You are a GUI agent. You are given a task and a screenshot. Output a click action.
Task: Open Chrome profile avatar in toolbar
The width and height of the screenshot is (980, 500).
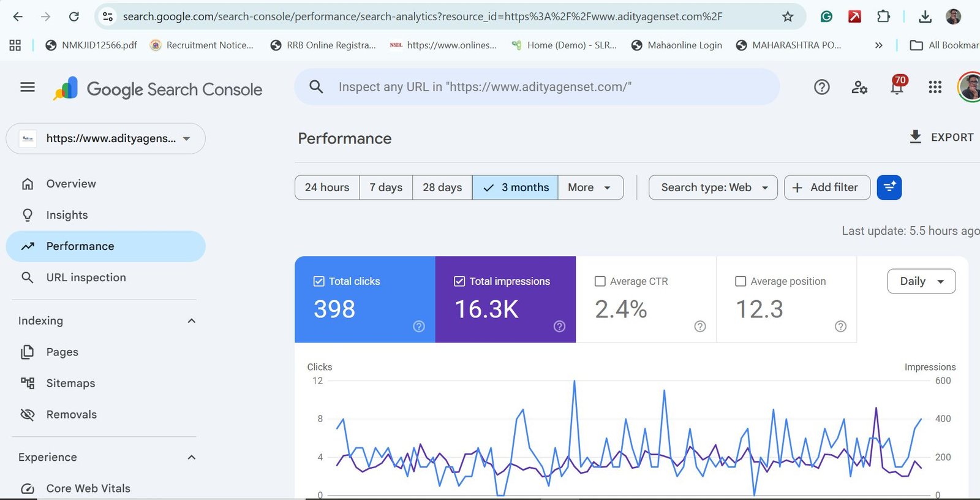click(953, 17)
